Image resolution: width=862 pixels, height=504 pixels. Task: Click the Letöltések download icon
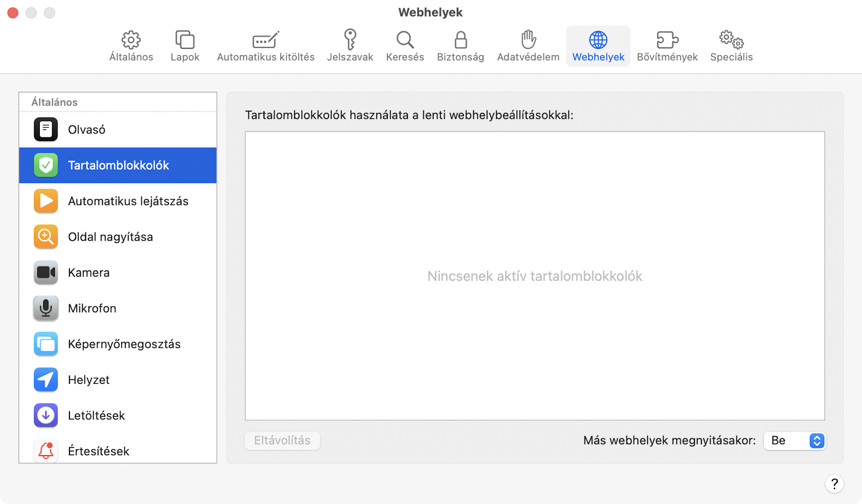coord(46,415)
